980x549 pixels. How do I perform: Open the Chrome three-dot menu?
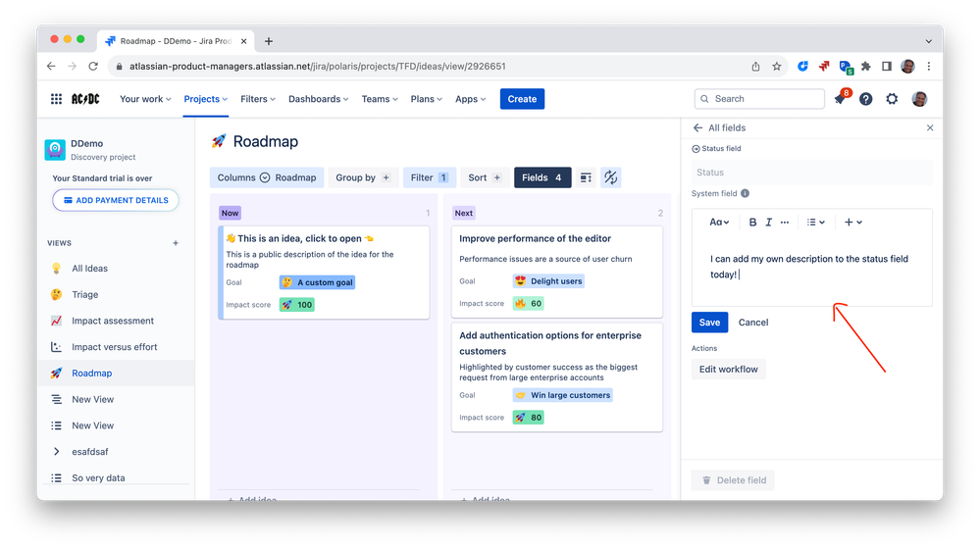tap(929, 67)
